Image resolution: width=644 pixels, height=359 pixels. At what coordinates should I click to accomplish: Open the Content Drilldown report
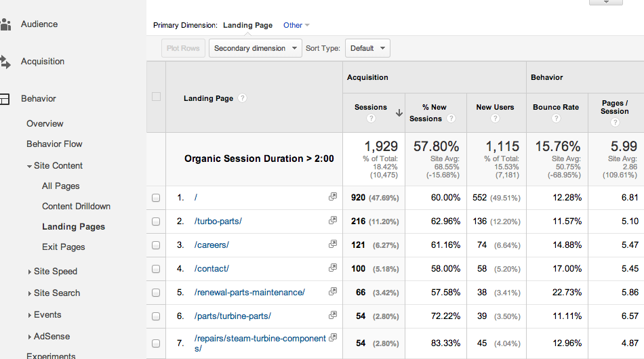click(x=76, y=207)
